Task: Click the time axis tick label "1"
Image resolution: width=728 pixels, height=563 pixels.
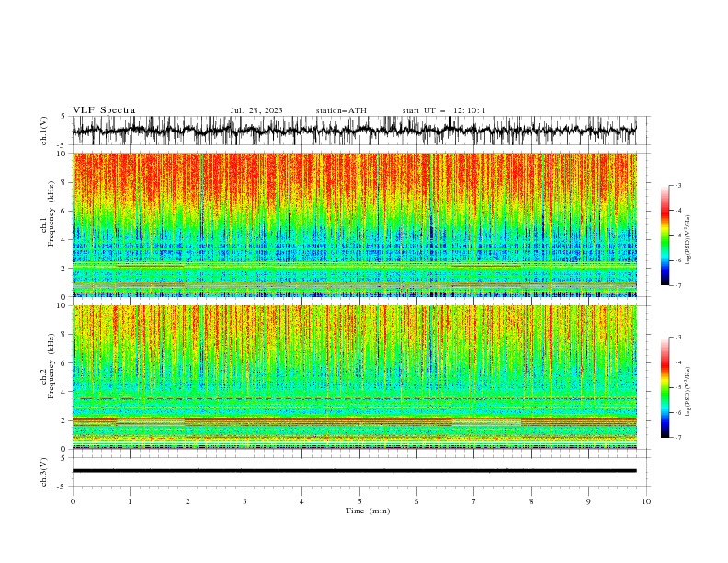Action: pyautogui.click(x=130, y=501)
